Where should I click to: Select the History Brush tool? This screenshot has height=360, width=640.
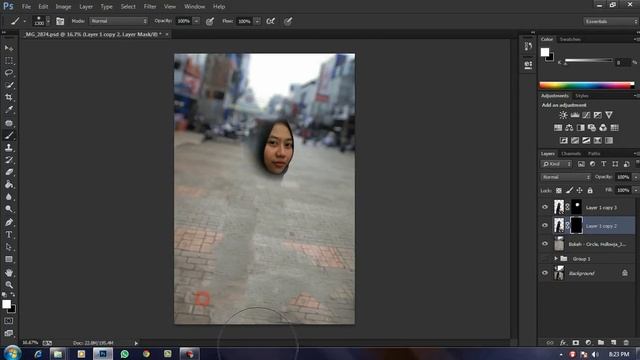[x=9, y=160]
